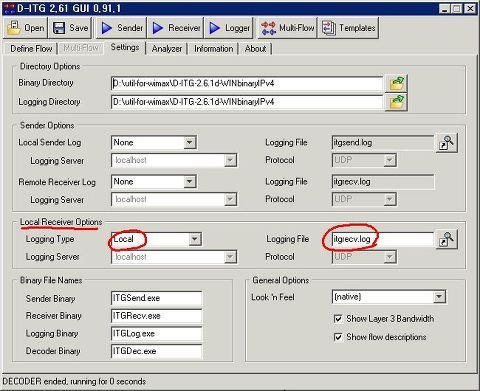This screenshot has height=391, width=480.
Task: Switch to the Define Flow tab
Action: click(x=31, y=49)
